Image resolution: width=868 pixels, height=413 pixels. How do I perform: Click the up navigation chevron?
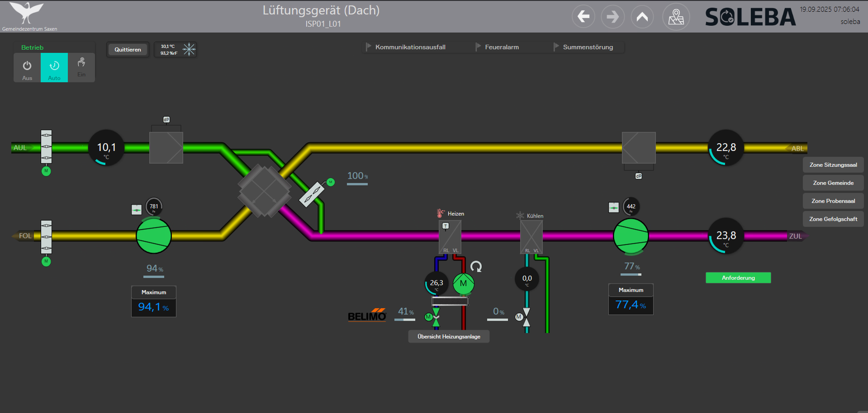coord(642,16)
